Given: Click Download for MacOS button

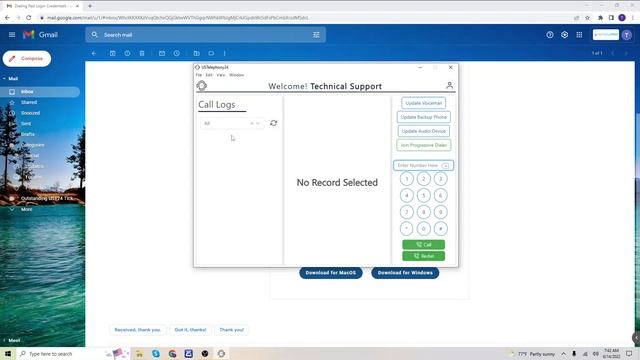Looking at the screenshot, I should (x=331, y=273).
